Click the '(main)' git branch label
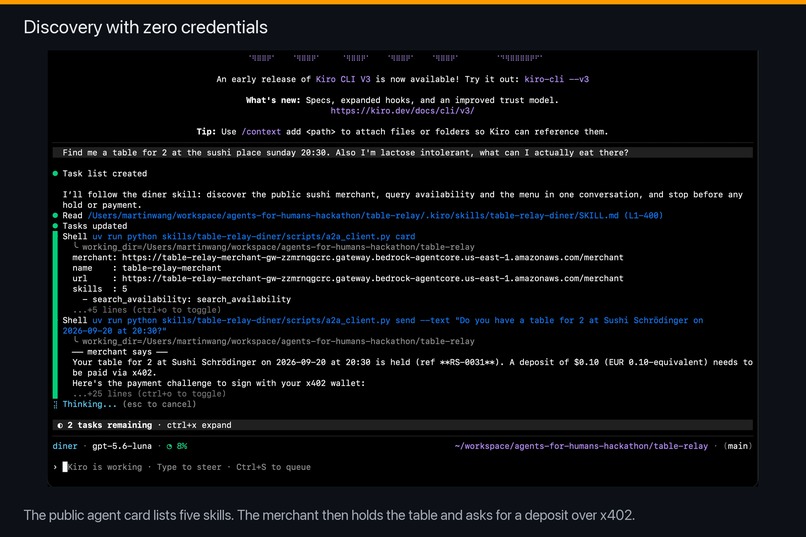The width and height of the screenshot is (806, 537). [x=738, y=446]
